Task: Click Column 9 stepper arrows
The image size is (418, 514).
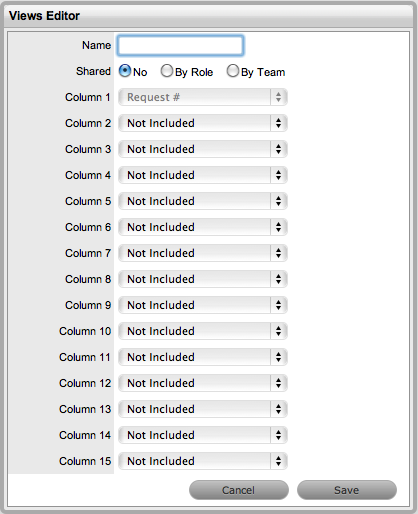Action: click(x=278, y=305)
